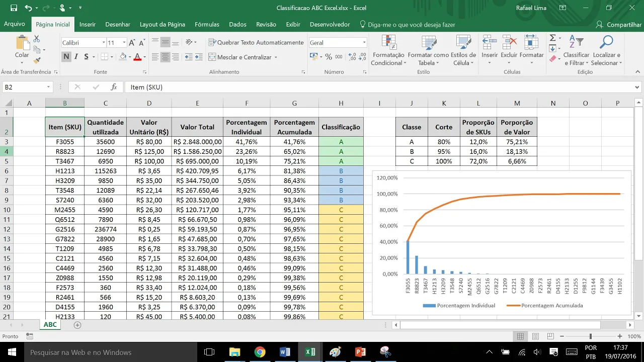Image resolution: width=644 pixels, height=362 pixels.
Task: Align text to the right
Action: (176, 57)
